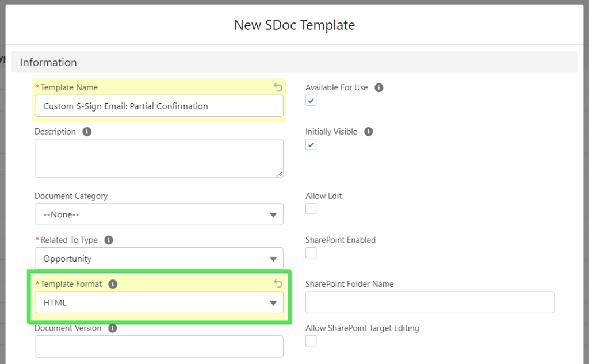Image resolution: width=589 pixels, height=364 pixels.
Task: Enable Allow SharePoint Target Editing
Action: (311, 340)
